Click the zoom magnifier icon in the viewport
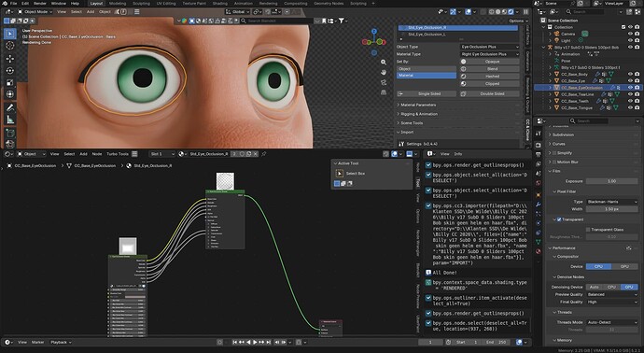Screen dimensions: 644x353 point(384,62)
